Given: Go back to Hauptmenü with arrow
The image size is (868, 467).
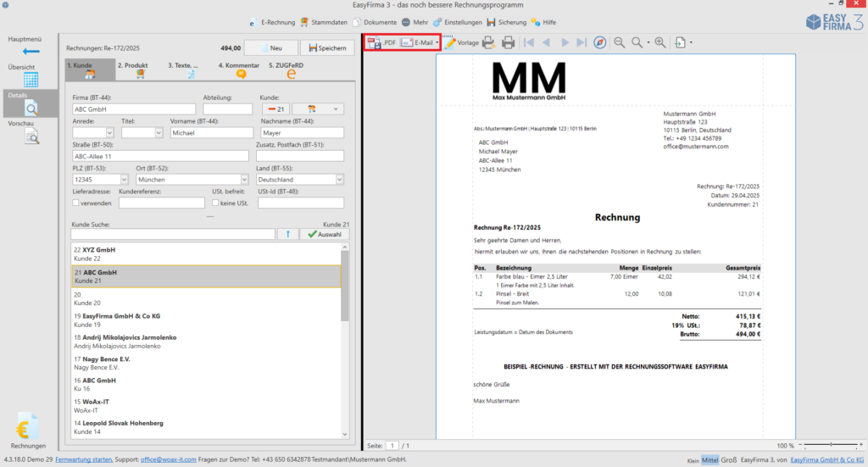Looking at the screenshot, I should click(31, 52).
